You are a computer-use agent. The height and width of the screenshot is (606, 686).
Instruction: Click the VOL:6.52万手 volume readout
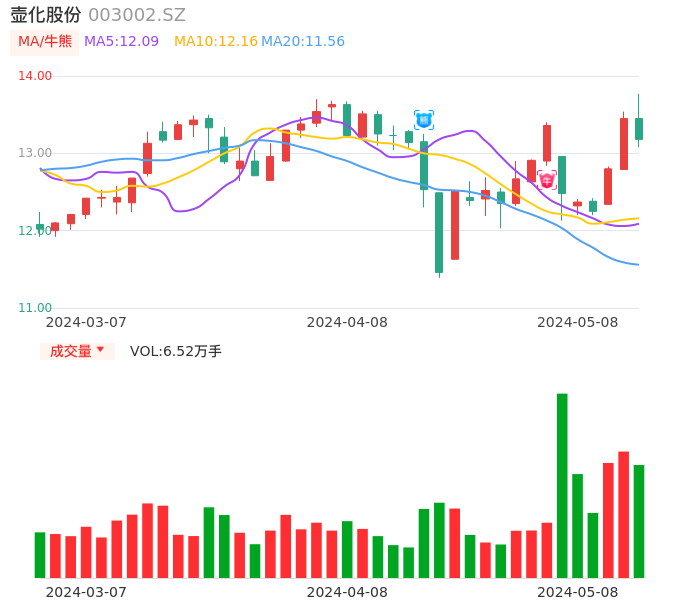click(x=176, y=351)
